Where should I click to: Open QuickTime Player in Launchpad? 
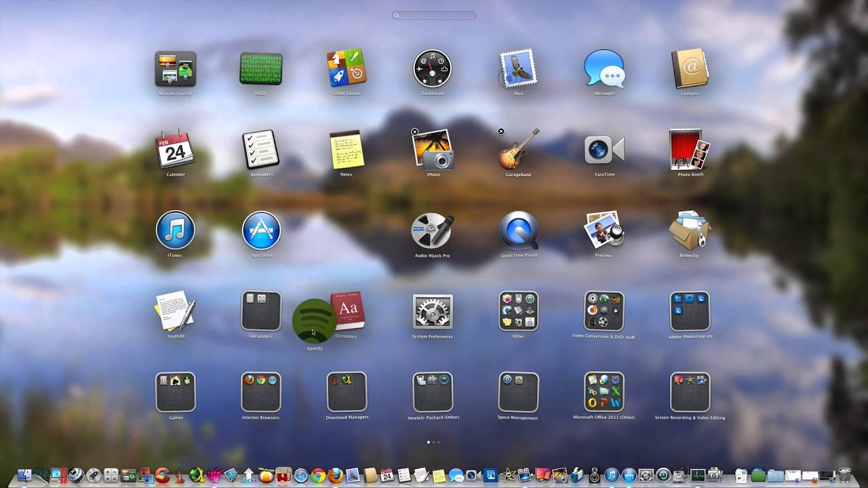(519, 230)
